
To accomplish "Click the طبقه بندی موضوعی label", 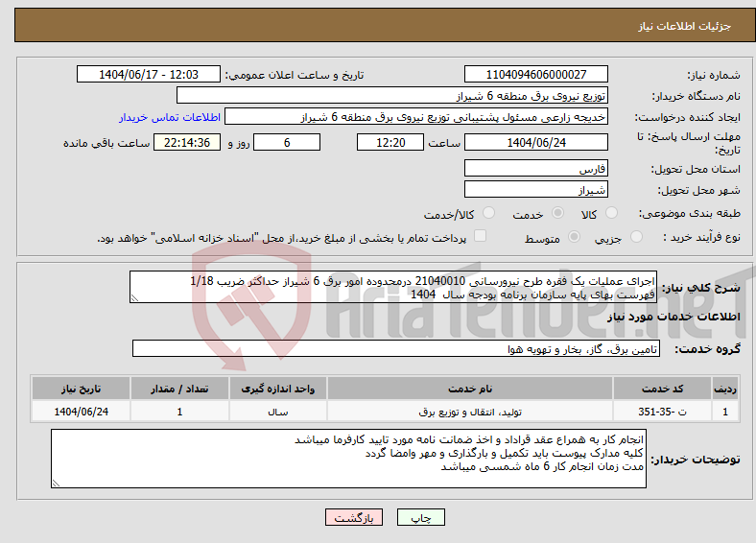I will [x=690, y=213].
